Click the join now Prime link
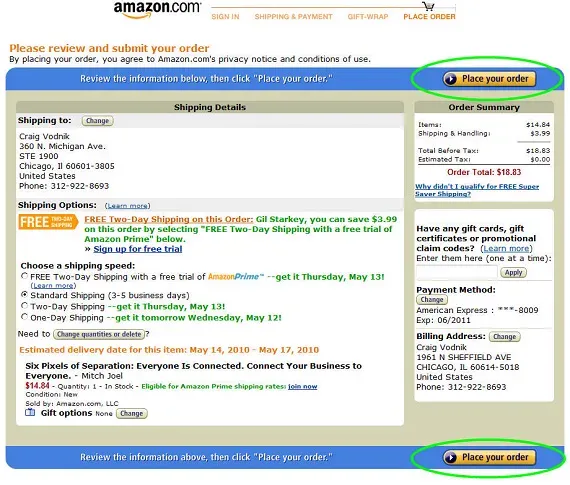The width and height of the screenshot is (570, 485). (302, 386)
